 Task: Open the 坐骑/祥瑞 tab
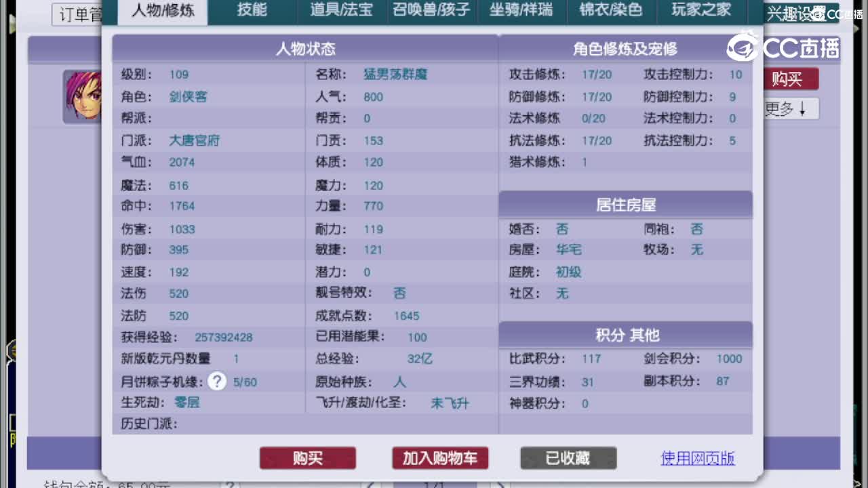521,11
